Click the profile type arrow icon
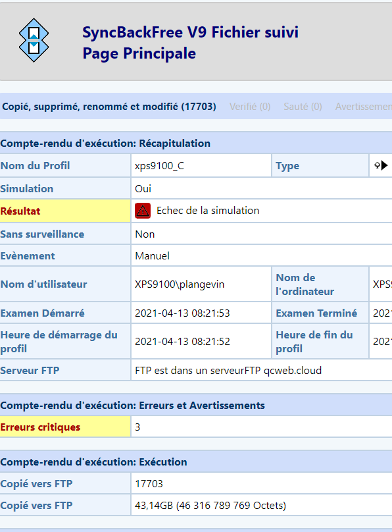This screenshot has height=532, width=392. pyautogui.click(x=381, y=165)
